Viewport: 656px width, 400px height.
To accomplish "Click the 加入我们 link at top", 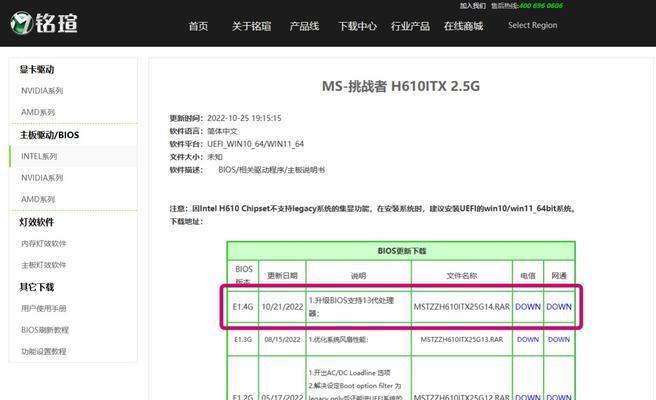I will click(473, 5).
